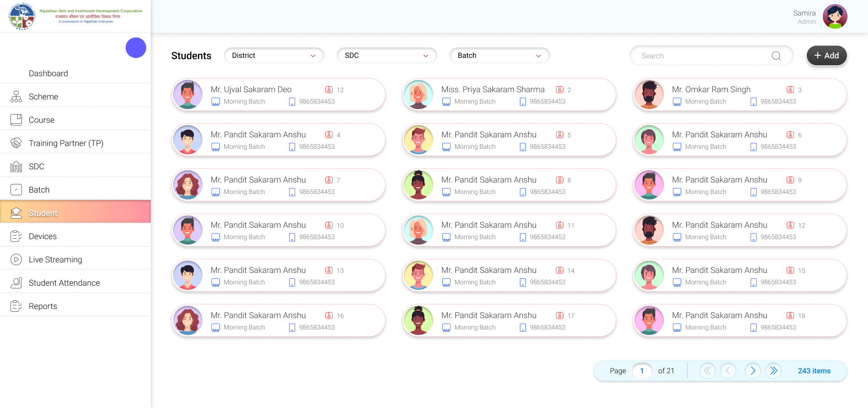868x408 pixels.
Task: Open the Dashboard menu item
Action: 48,73
